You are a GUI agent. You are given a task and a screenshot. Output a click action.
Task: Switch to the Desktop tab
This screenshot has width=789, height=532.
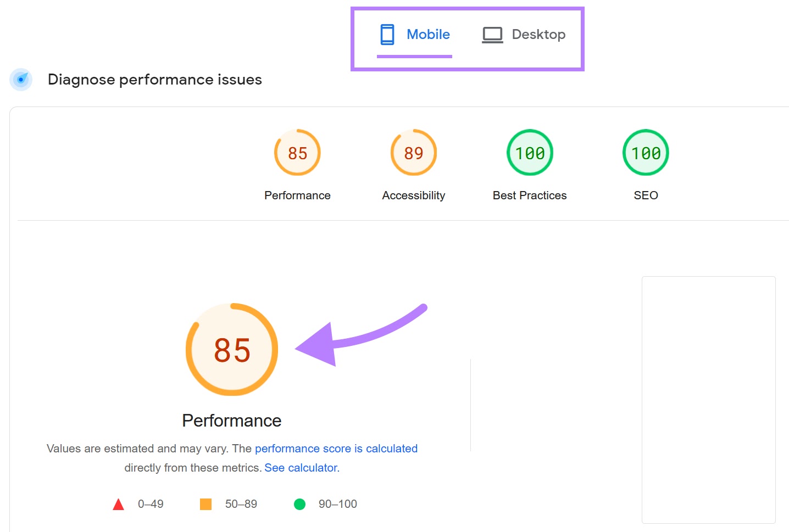point(538,34)
